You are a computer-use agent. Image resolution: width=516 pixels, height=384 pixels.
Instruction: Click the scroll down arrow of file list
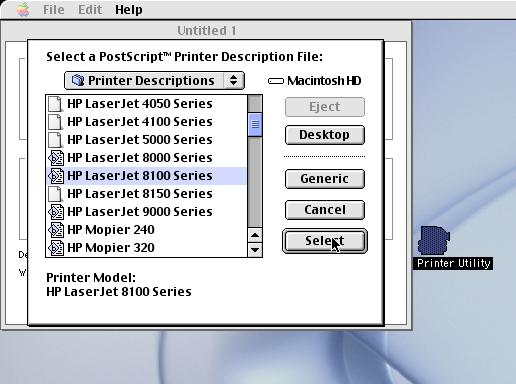255,250
